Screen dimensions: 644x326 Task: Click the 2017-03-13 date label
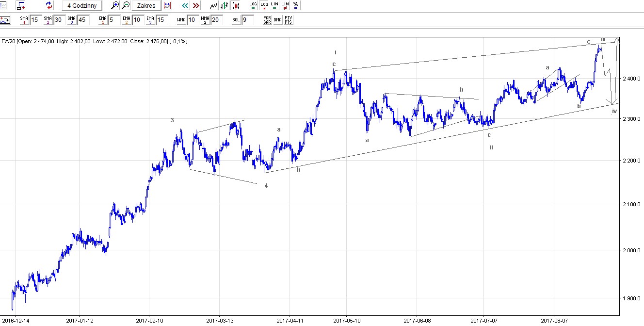coord(220,321)
